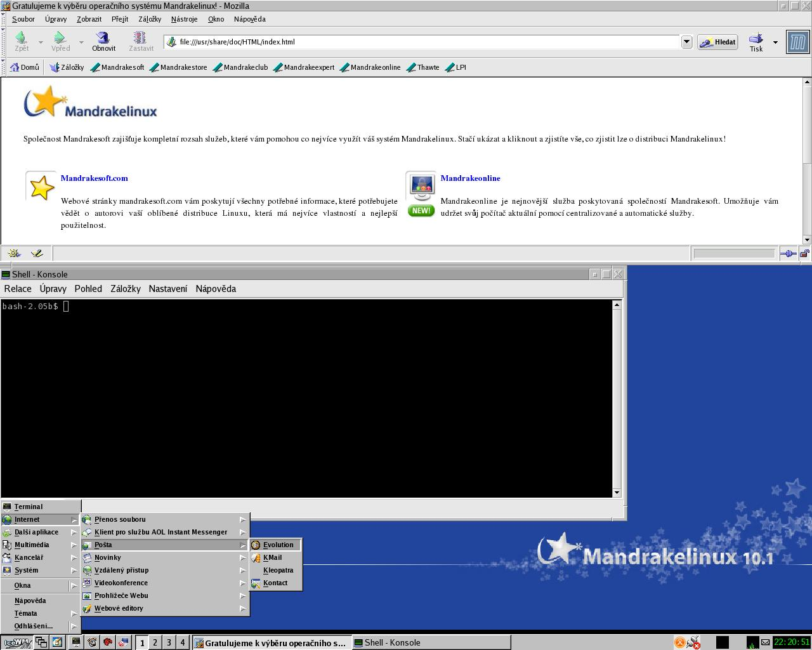The image size is (812, 650).
Task: Click the yellow star Mandrakesoft.com icon
Action: coord(41,188)
